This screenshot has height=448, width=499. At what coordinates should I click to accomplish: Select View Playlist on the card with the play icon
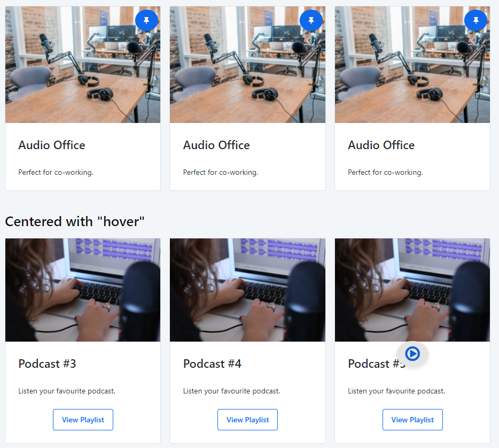[x=412, y=420]
